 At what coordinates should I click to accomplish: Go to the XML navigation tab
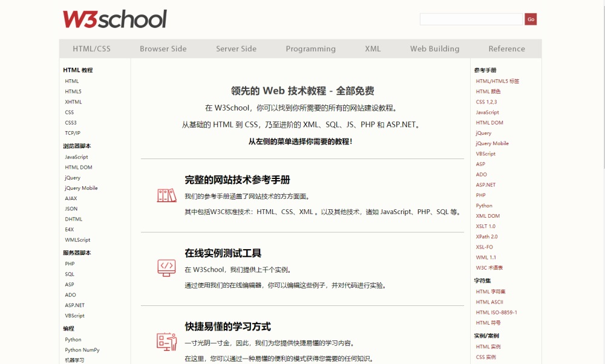[x=373, y=48]
